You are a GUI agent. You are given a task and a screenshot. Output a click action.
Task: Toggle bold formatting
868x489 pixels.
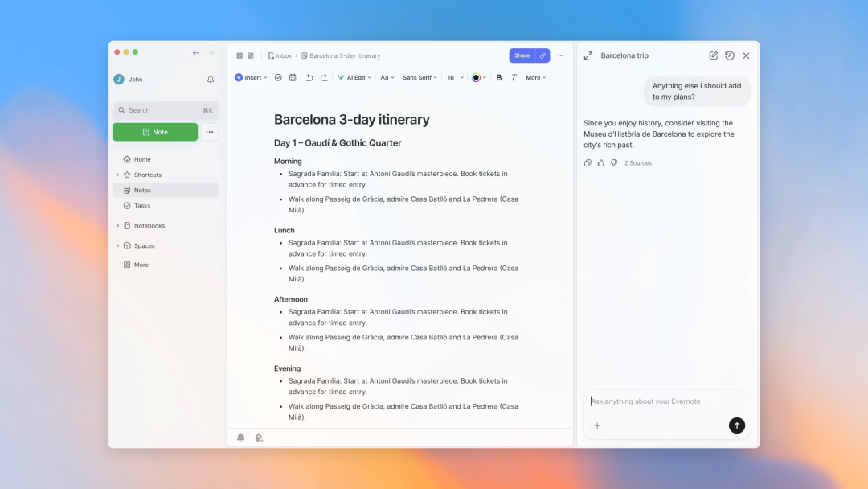coord(499,78)
